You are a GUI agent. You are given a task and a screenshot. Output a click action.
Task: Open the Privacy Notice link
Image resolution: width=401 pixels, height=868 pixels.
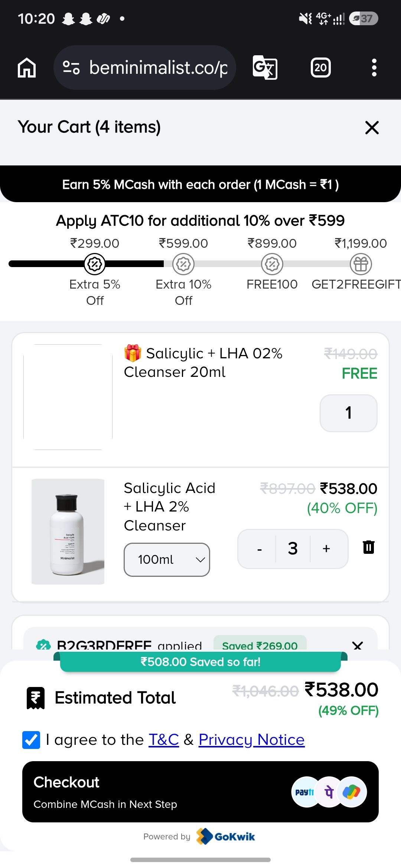pos(252,740)
